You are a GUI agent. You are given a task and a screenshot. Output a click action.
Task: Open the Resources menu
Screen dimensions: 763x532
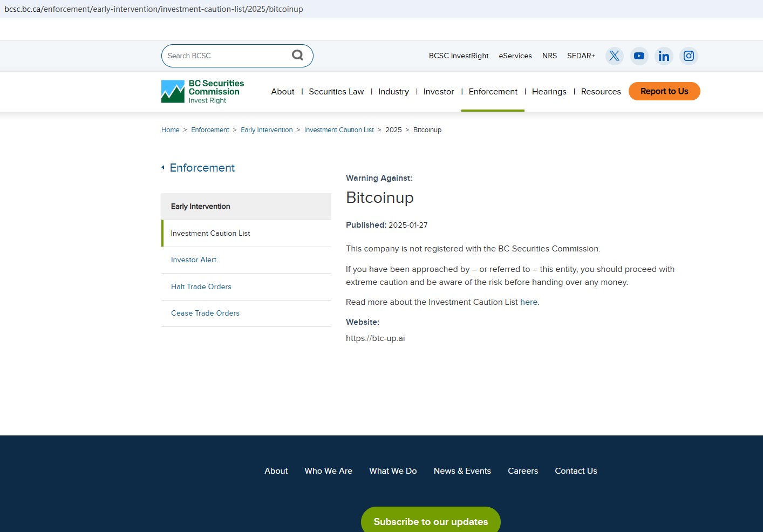pos(601,92)
